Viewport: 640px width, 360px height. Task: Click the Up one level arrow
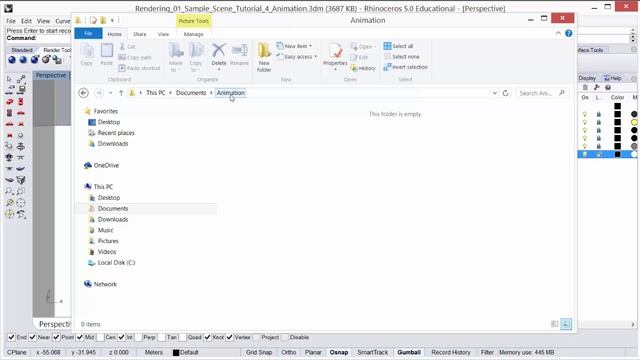(x=121, y=93)
